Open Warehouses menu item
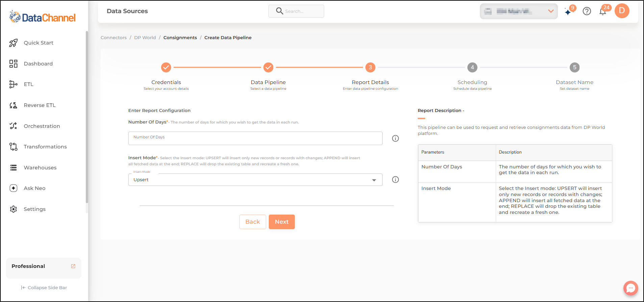This screenshot has height=302, width=644. pyautogui.click(x=40, y=168)
